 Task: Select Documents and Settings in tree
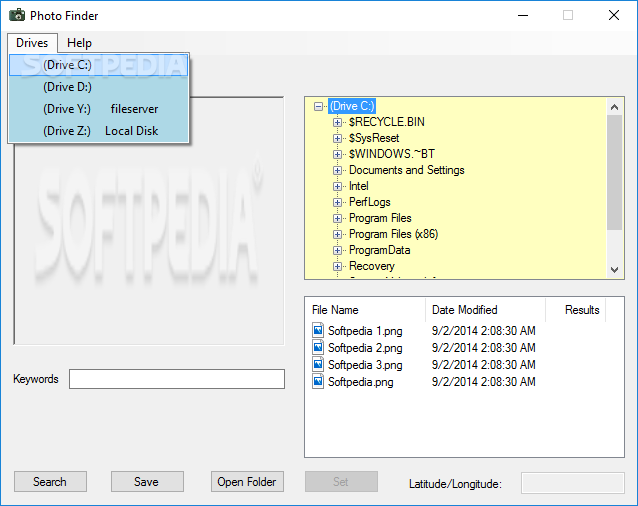tap(406, 170)
